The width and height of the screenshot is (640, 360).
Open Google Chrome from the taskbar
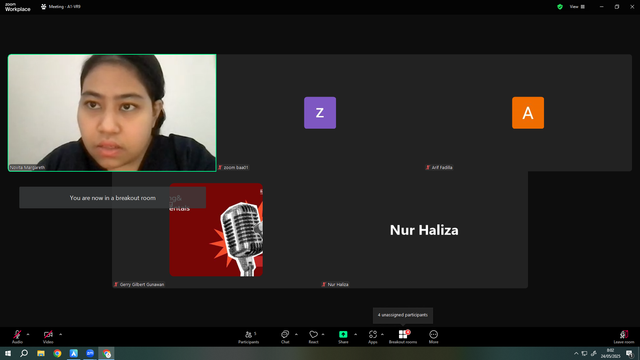click(x=57, y=353)
